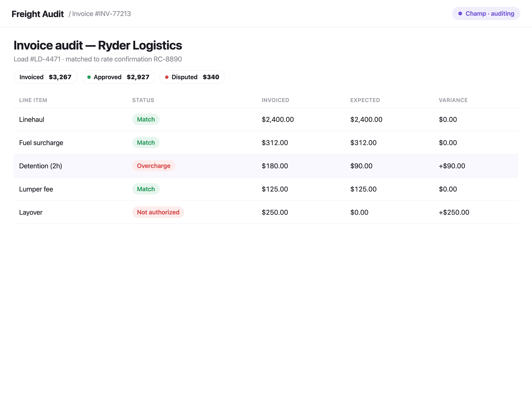This screenshot has width=532, height=396.
Task: Select the Disputed $340 summary chip
Action: pyautogui.click(x=192, y=77)
